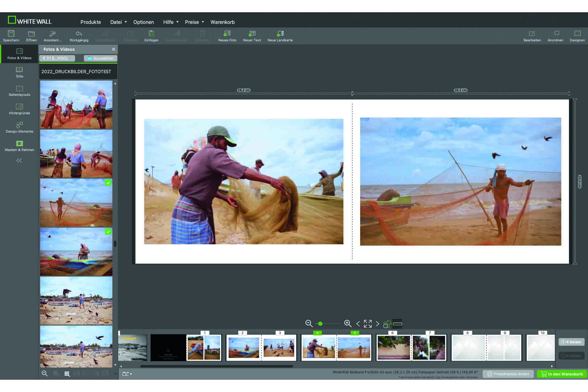Select the first photo of net workers
Screen dimensions: 588x392
point(76,105)
